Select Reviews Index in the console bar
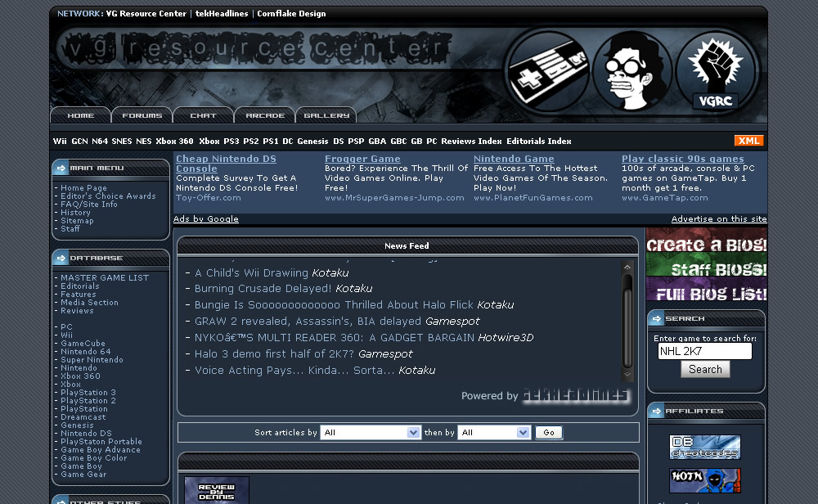Image resolution: width=818 pixels, height=504 pixels. point(471,142)
